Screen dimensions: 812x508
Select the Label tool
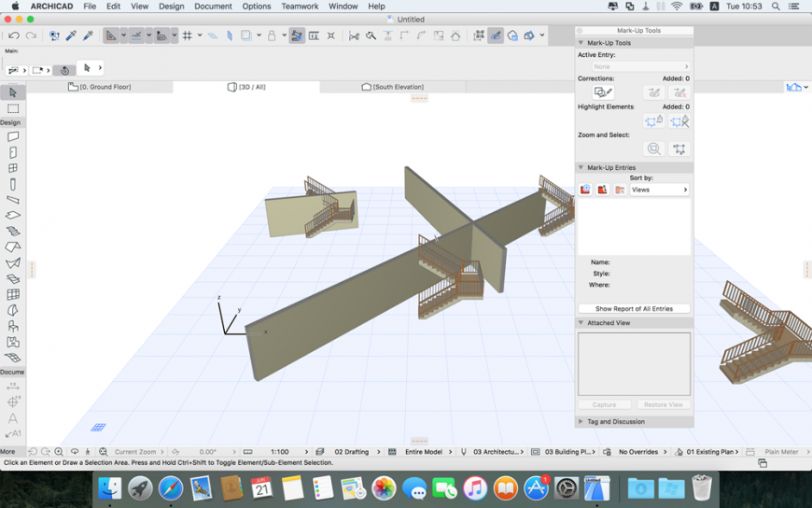(13, 434)
